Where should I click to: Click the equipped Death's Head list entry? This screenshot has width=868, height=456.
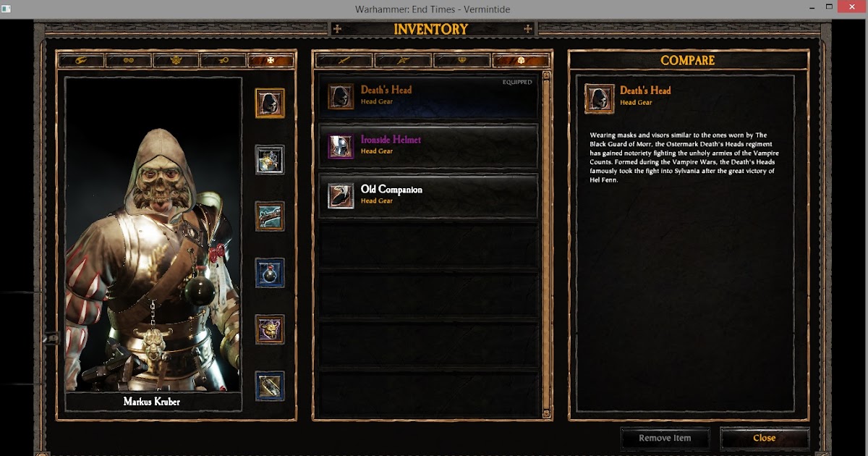[x=428, y=96]
